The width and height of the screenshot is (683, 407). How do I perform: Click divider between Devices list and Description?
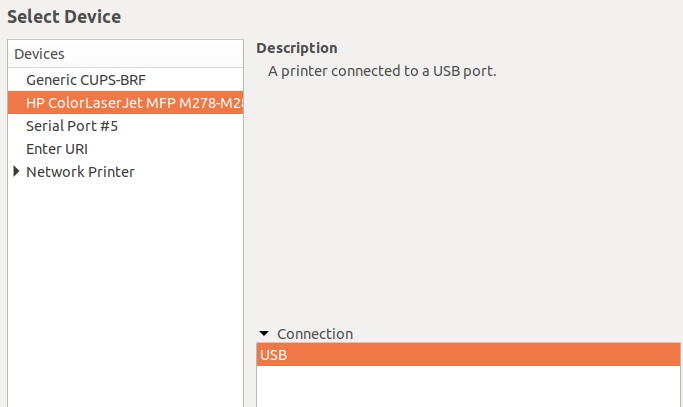[250, 220]
